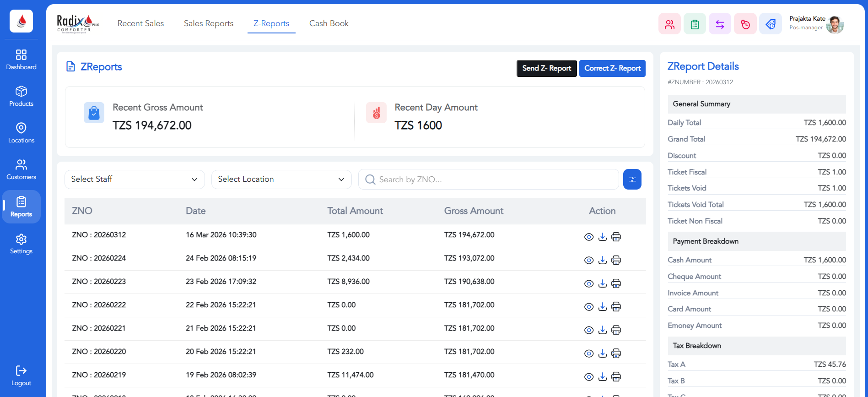Viewport: 868px width, 397px height.
Task: Print Z-report 20260223
Action: click(x=616, y=283)
